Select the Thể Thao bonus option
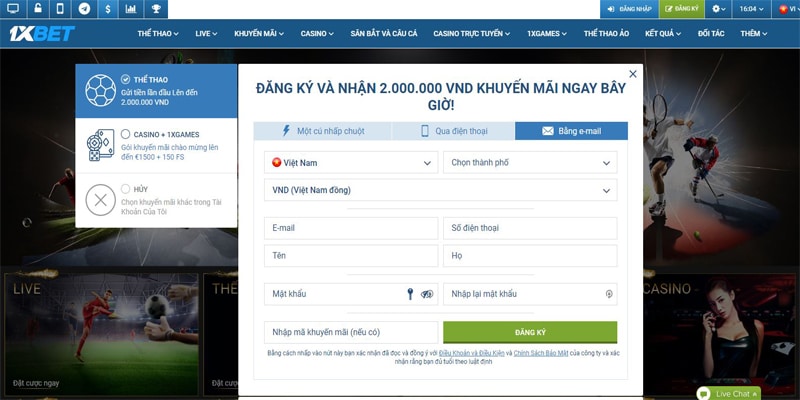Viewport: 800px width, 400px height. 156,91
